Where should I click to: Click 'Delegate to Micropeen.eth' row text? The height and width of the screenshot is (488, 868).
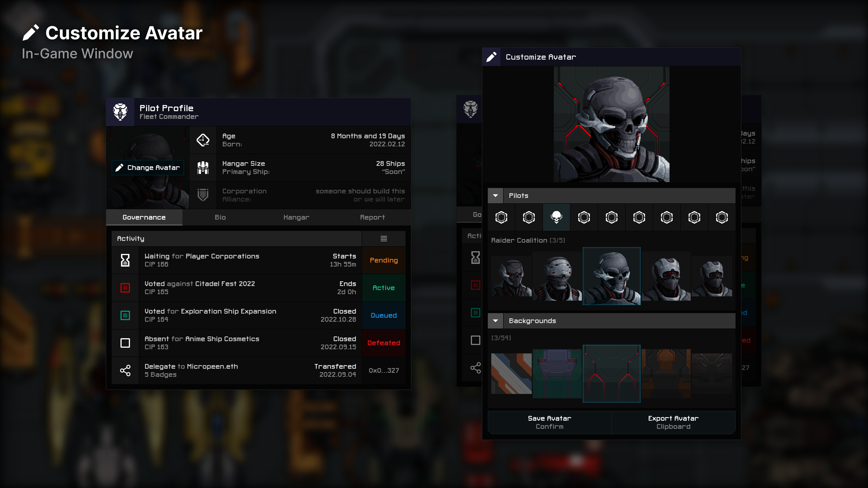[191, 366]
